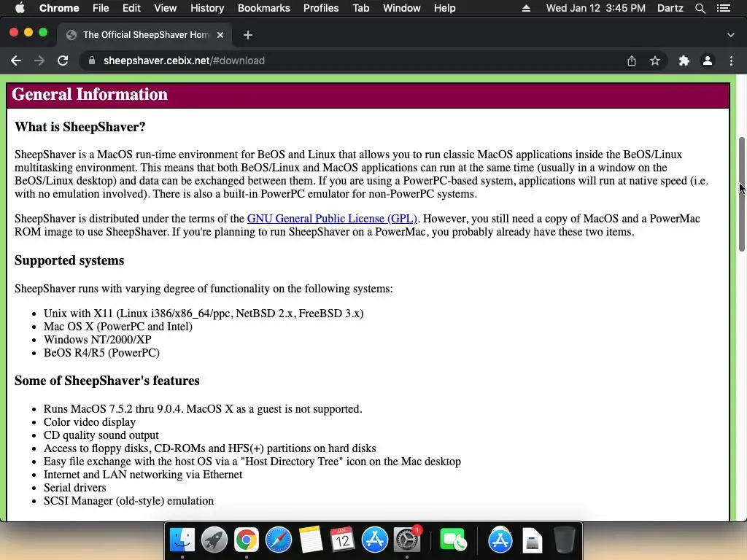Open the Tab menu
This screenshot has width=747, height=560.
[x=360, y=8]
